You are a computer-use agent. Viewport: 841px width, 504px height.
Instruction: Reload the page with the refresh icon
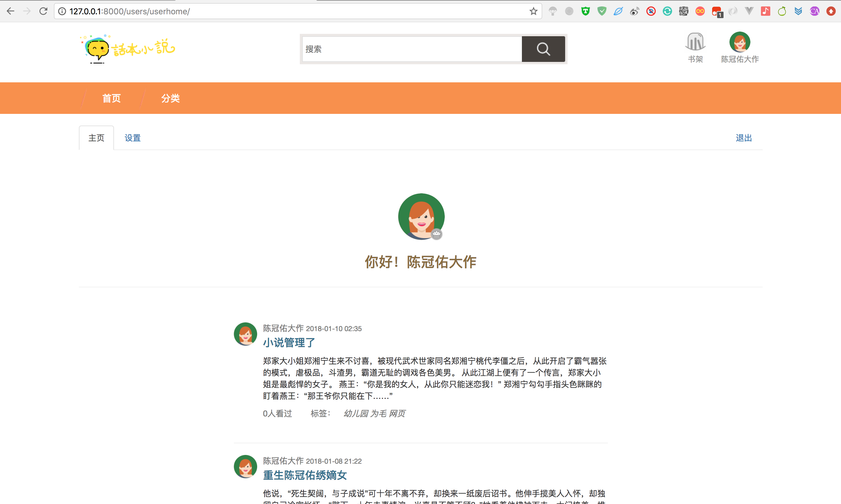[x=43, y=11]
